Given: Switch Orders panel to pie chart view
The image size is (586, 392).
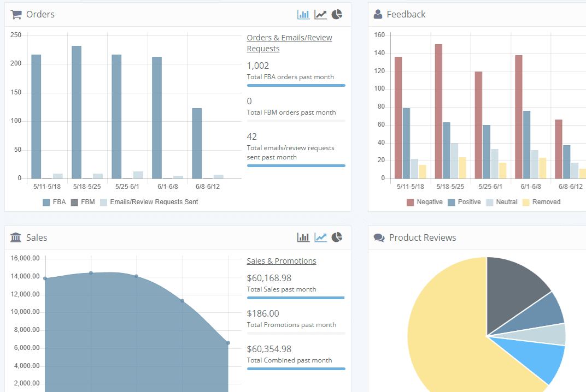Looking at the screenshot, I should (x=337, y=14).
